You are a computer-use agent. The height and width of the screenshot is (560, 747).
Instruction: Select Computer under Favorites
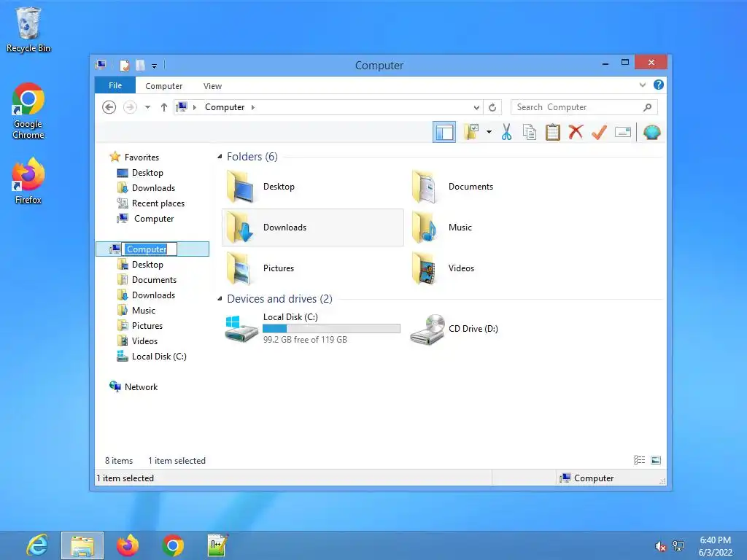pyautogui.click(x=154, y=219)
